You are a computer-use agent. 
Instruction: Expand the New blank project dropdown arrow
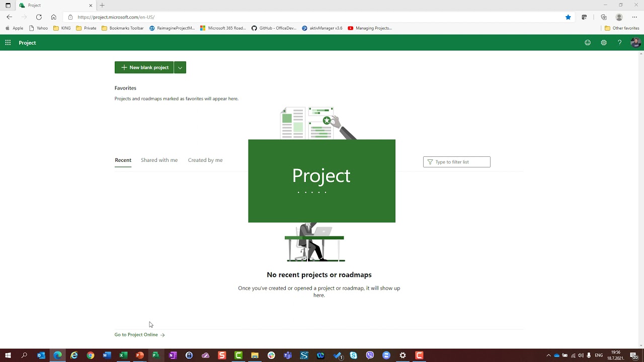(x=180, y=67)
